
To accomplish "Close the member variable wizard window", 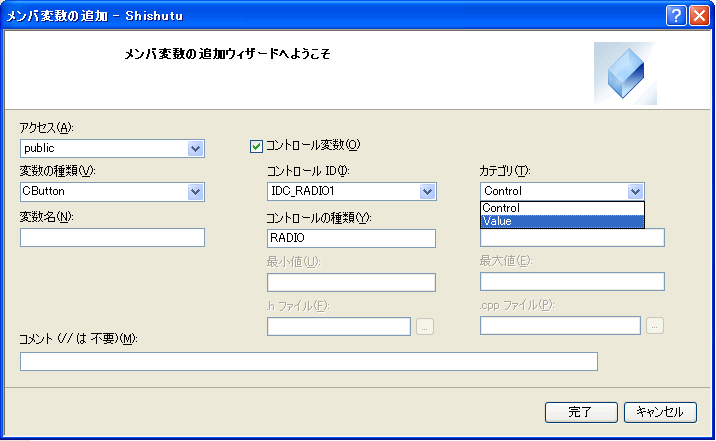I will [x=698, y=16].
